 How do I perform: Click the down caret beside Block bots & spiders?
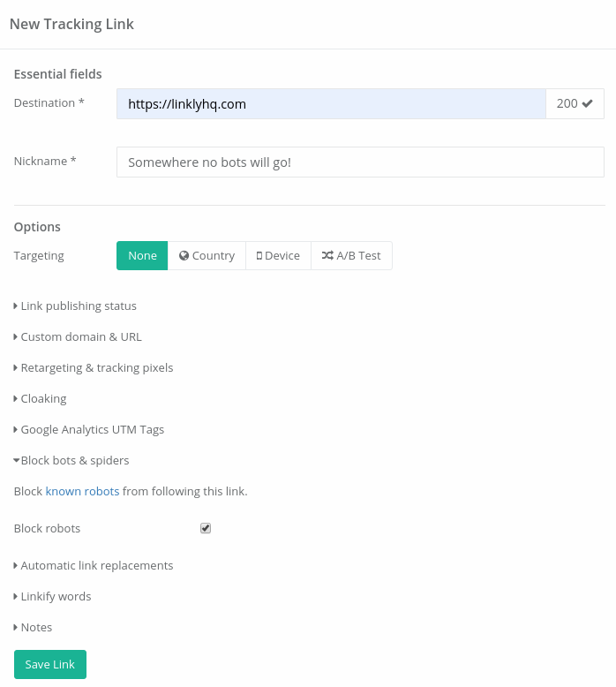click(x=17, y=460)
